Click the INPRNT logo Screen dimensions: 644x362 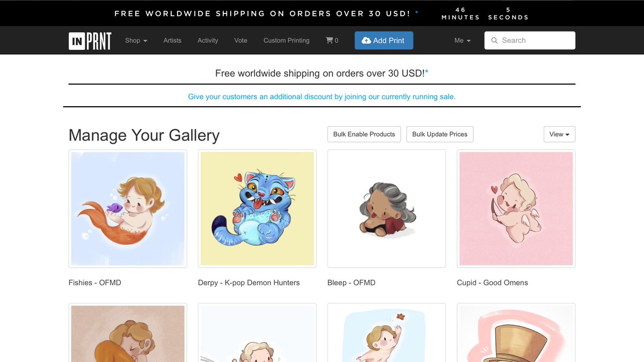(x=90, y=41)
